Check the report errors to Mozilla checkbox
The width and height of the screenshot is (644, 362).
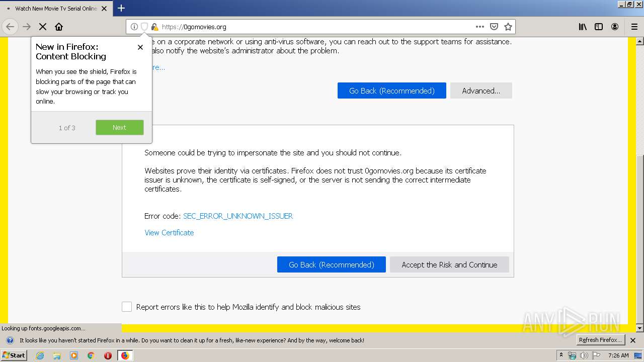point(127,307)
